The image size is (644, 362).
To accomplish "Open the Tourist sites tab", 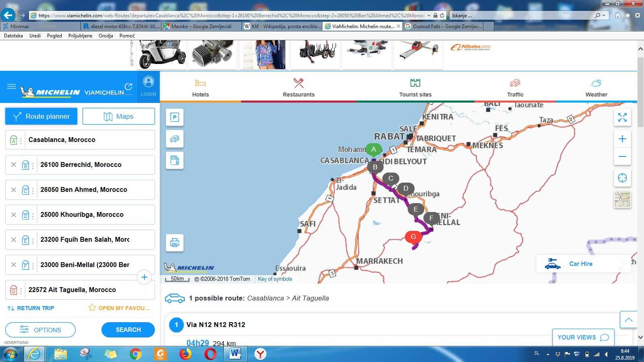I will 415,87.
